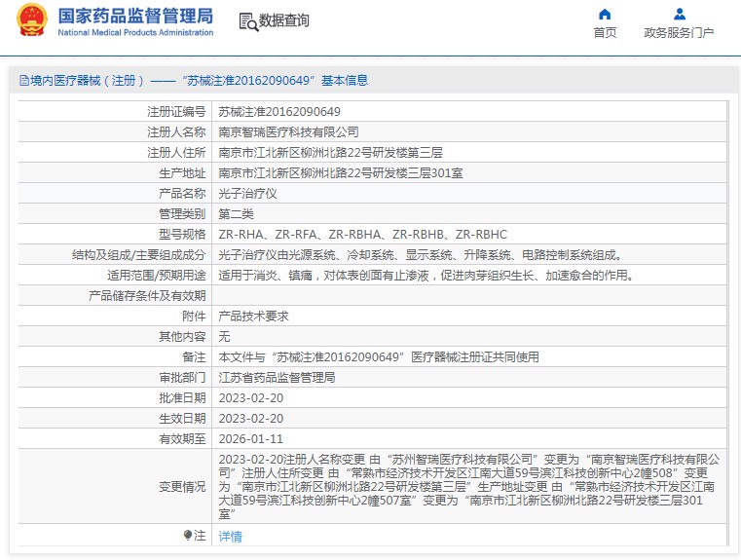
Task: Select the 批准日期 value 2023-02-20
Action: point(251,398)
